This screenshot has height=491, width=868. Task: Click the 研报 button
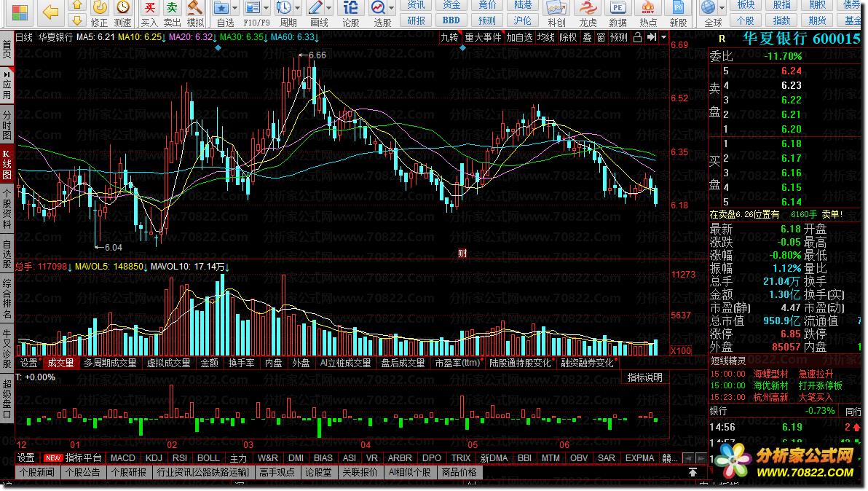(x=417, y=20)
